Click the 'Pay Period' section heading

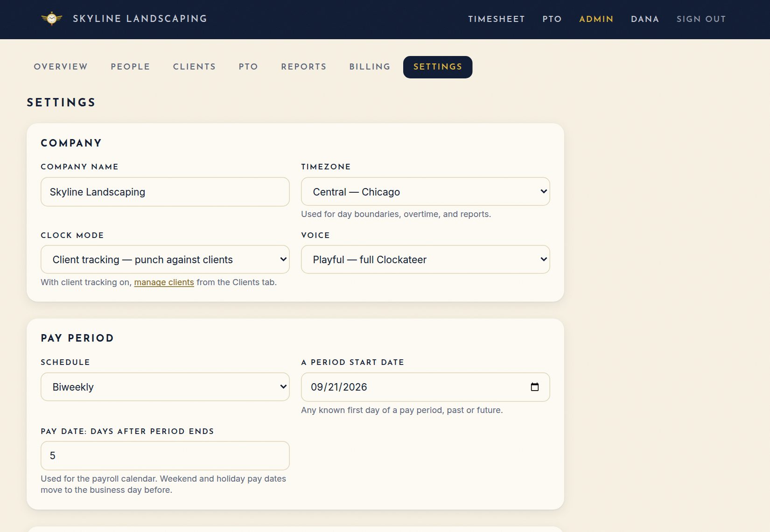(x=77, y=338)
